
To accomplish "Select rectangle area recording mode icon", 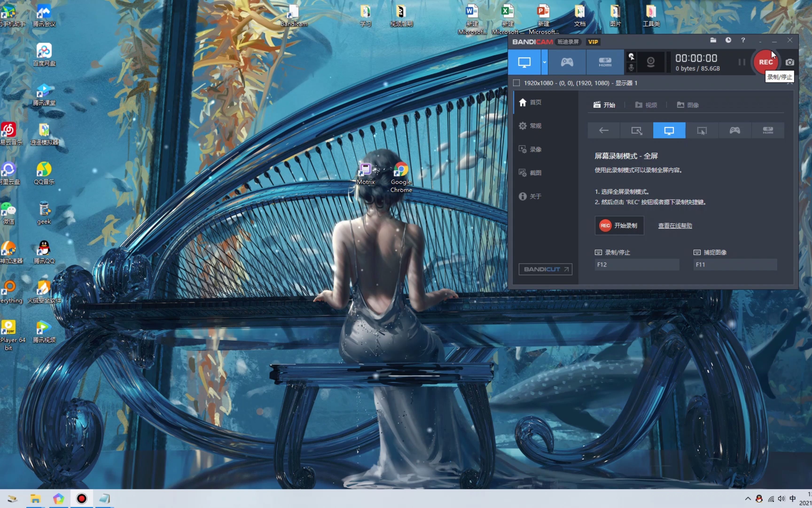I will (636, 130).
